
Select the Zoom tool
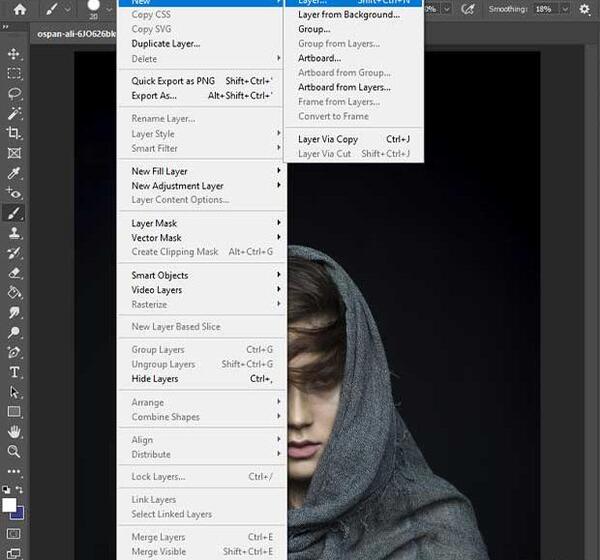pos(14,452)
